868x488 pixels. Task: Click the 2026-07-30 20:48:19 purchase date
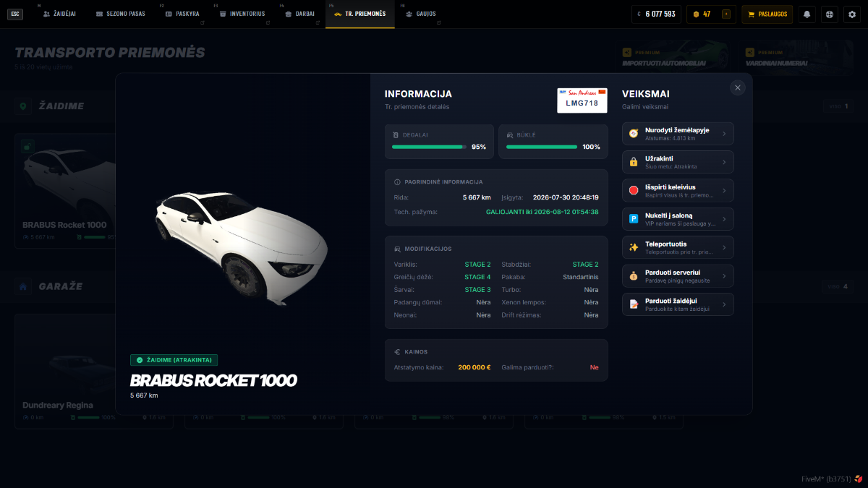(x=566, y=197)
